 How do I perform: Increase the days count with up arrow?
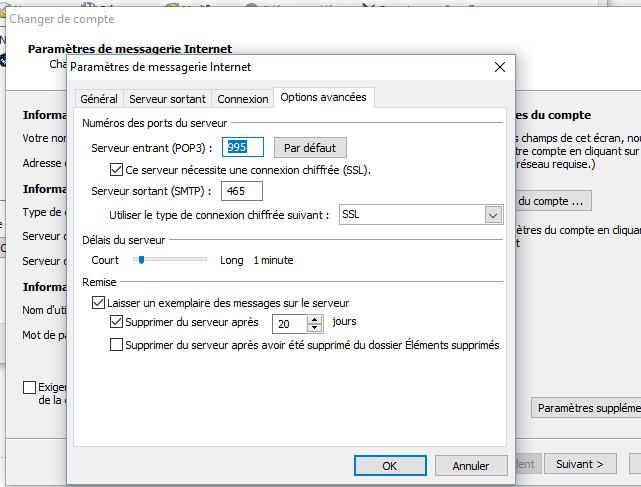pos(316,319)
